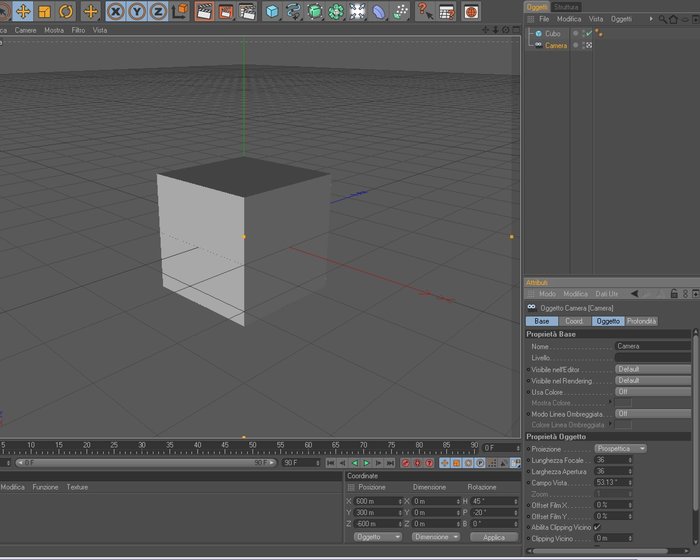Select the Move tool icon

(x=23, y=11)
